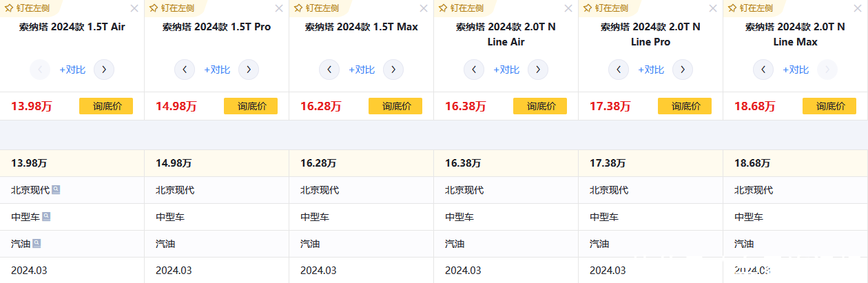Remove the 1.5T Air column with X
Screen dimensions: 868x283
[134, 8]
